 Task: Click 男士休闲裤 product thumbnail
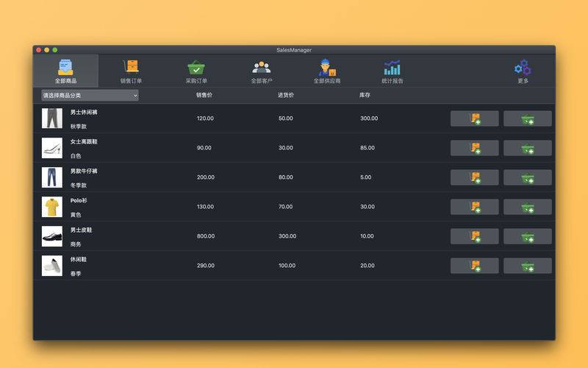tap(52, 118)
